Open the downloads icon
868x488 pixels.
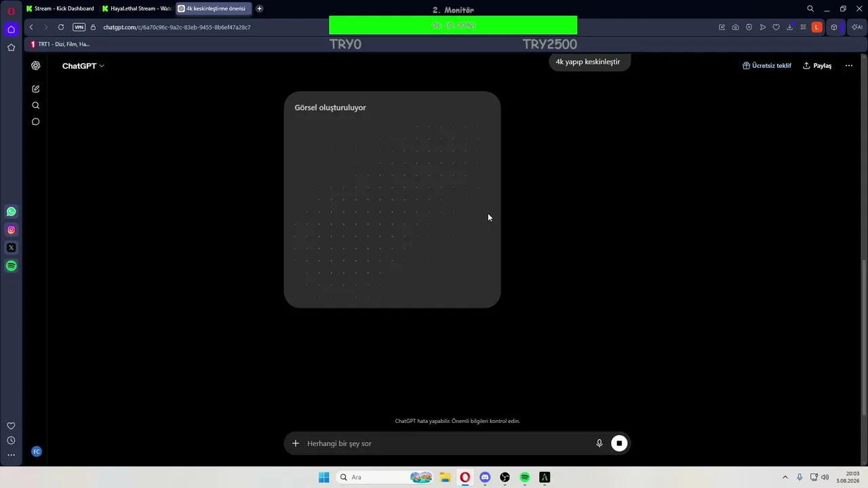pos(790,27)
